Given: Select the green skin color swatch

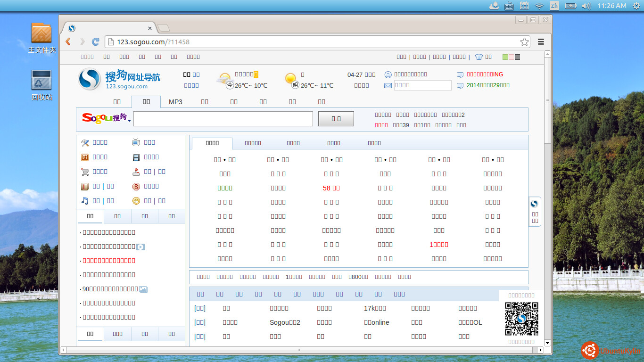Looking at the screenshot, I should [x=505, y=57].
